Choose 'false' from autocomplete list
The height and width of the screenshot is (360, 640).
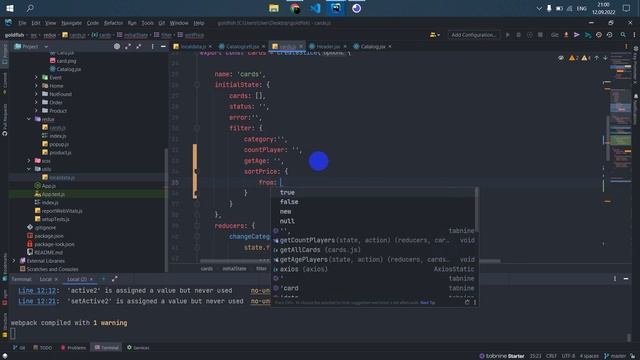(373, 202)
